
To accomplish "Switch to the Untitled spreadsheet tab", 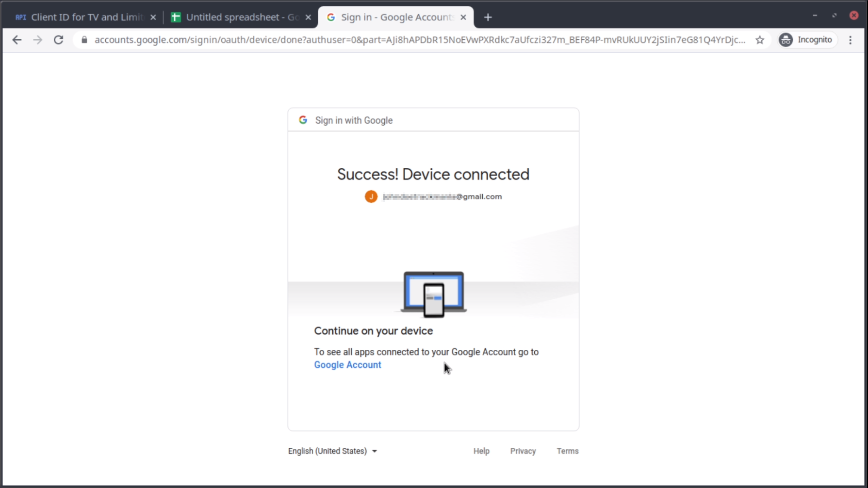I will click(x=238, y=17).
